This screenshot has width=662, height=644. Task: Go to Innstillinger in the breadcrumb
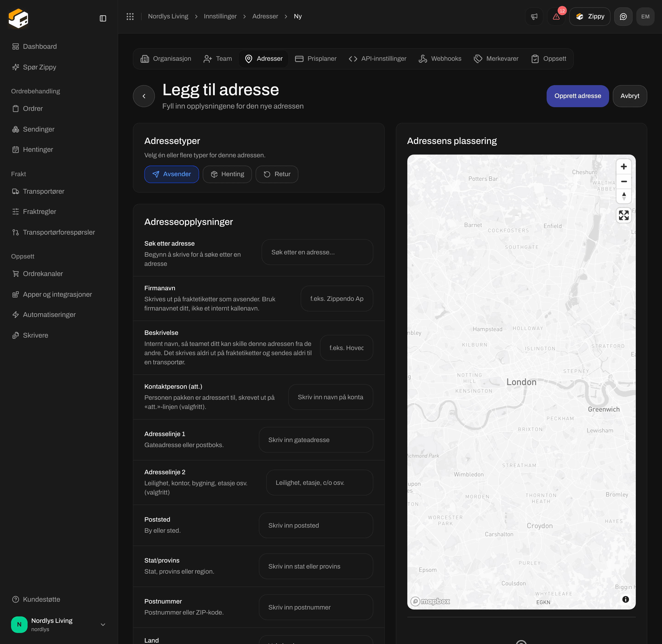(220, 16)
